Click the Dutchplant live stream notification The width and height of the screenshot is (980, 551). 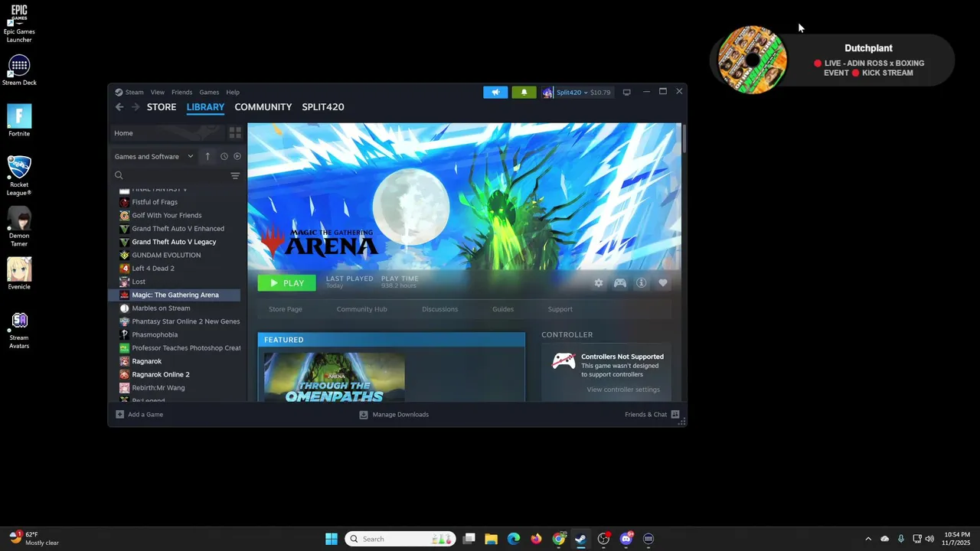832,60
